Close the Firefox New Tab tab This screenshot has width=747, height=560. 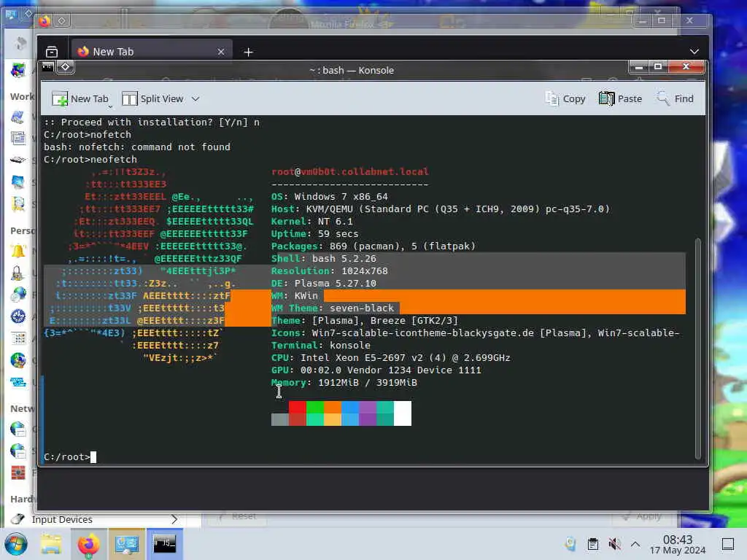pyautogui.click(x=221, y=52)
